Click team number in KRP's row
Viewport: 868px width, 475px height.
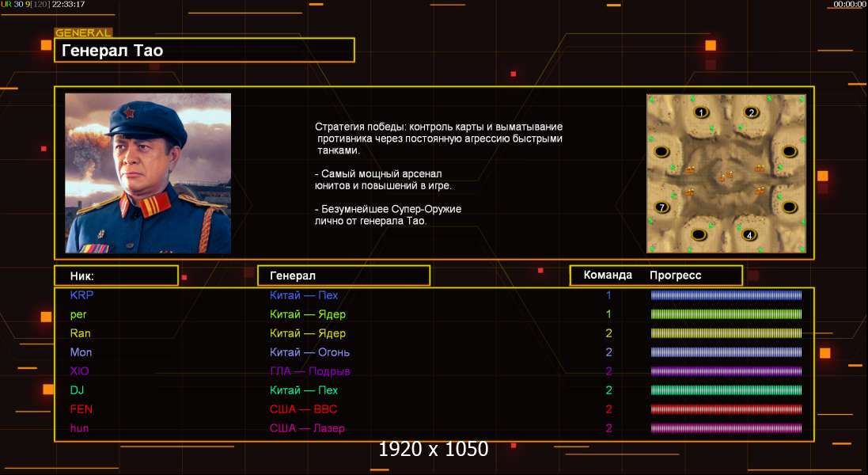608,295
